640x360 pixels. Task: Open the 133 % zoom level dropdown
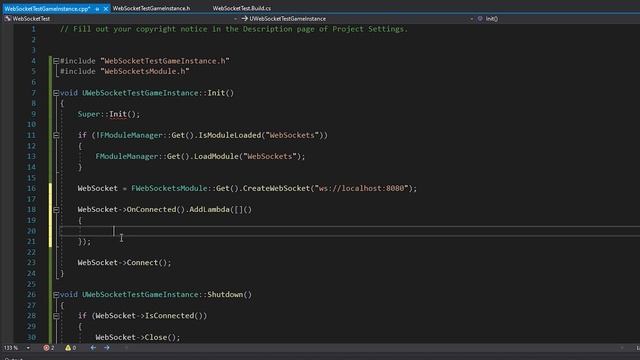[28, 348]
